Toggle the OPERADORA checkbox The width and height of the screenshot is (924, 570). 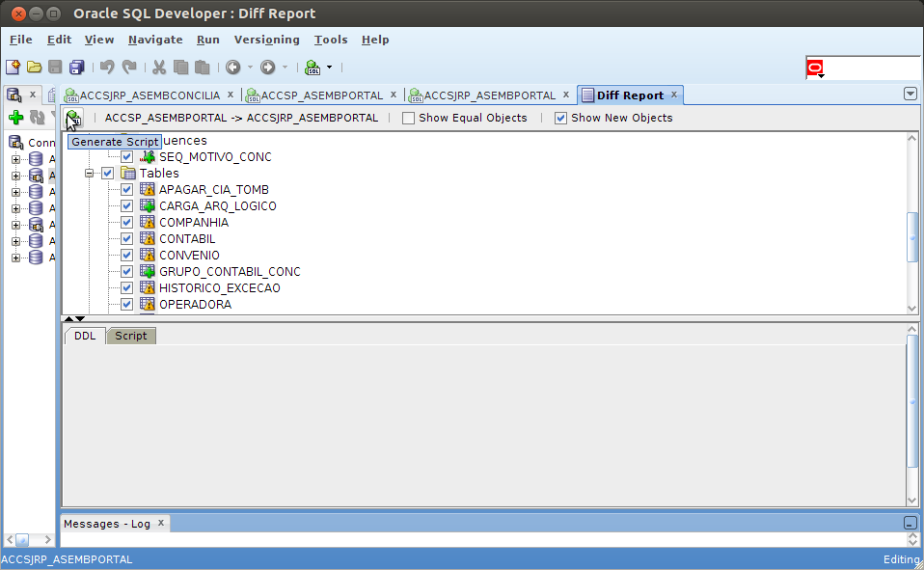pos(126,304)
